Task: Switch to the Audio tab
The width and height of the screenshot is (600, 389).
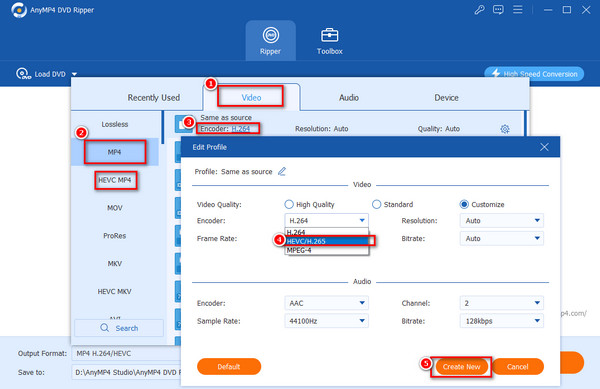Action: pyautogui.click(x=349, y=98)
